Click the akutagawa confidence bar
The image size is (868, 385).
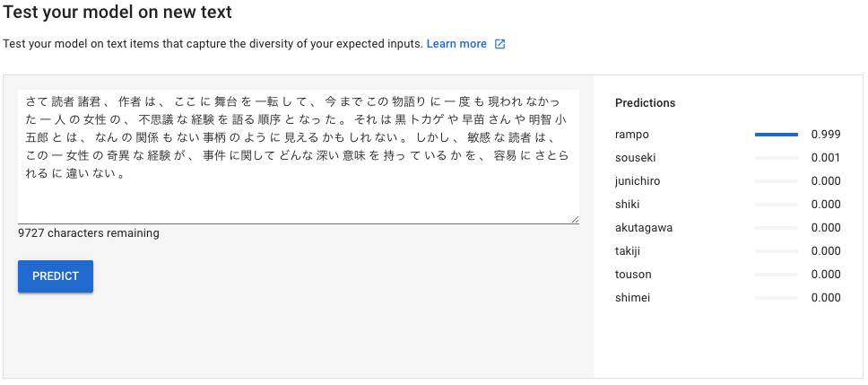click(777, 228)
